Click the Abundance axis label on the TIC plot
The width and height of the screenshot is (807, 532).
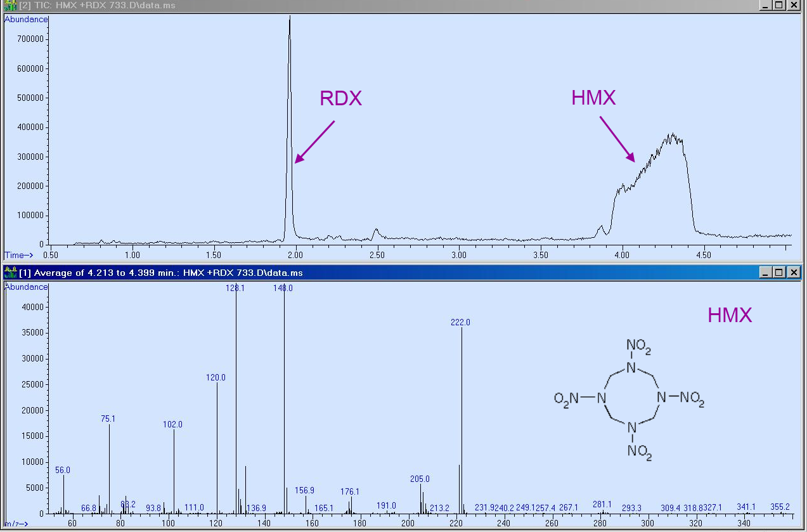click(25, 19)
